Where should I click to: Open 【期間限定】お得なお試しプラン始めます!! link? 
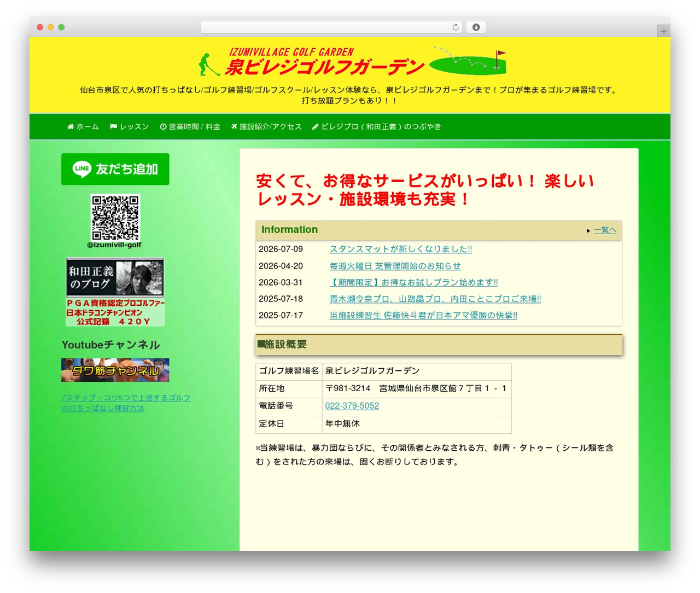click(413, 282)
